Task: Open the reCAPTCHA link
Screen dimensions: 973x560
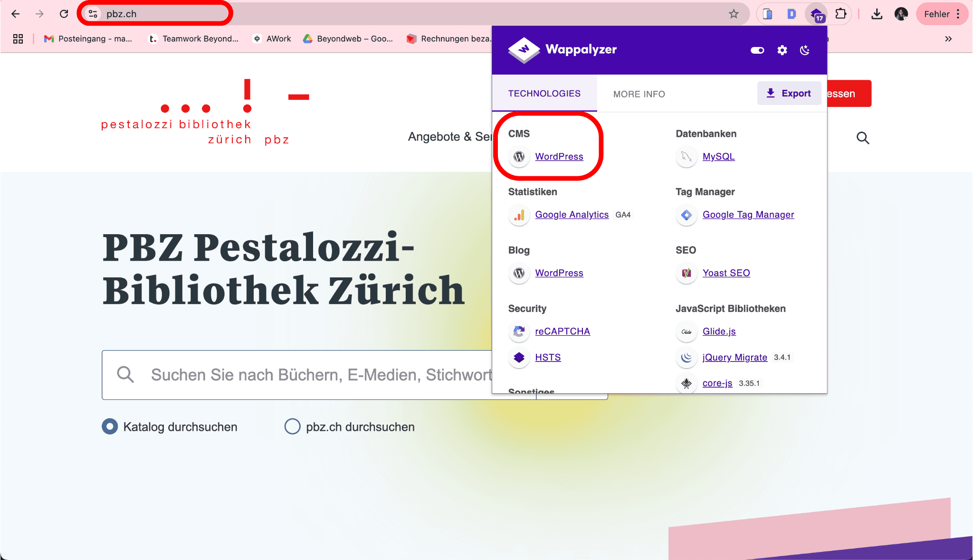Action: (563, 332)
